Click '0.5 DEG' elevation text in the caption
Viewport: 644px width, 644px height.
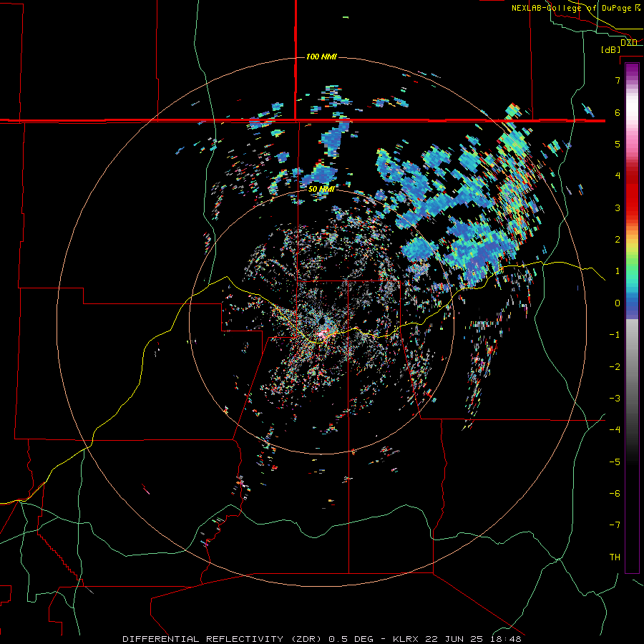tap(351, 639)
